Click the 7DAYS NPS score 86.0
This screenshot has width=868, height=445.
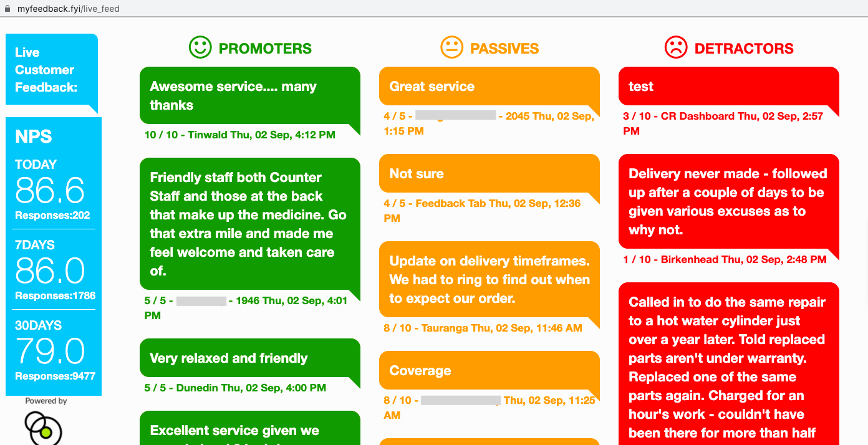point(50,270)
